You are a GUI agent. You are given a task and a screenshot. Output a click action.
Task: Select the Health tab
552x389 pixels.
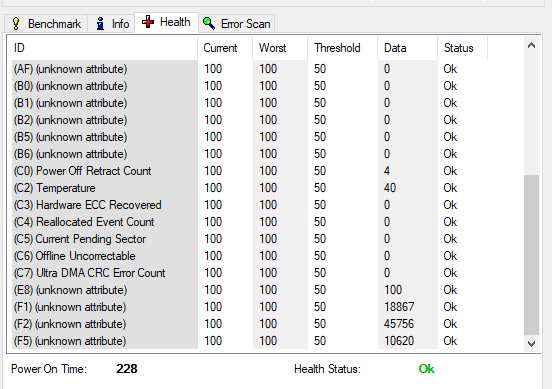[167, 23]
